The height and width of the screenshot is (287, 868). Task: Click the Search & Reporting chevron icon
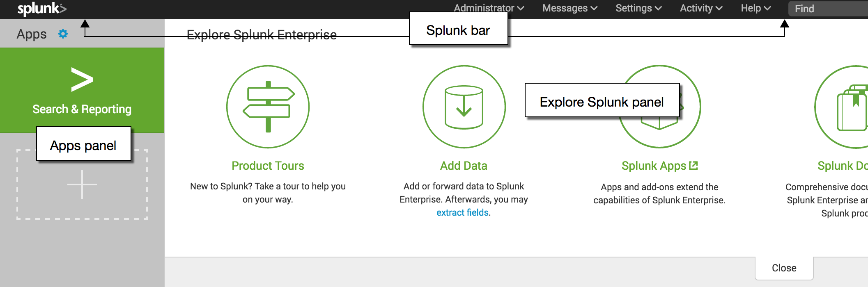[x=82, y=80]
